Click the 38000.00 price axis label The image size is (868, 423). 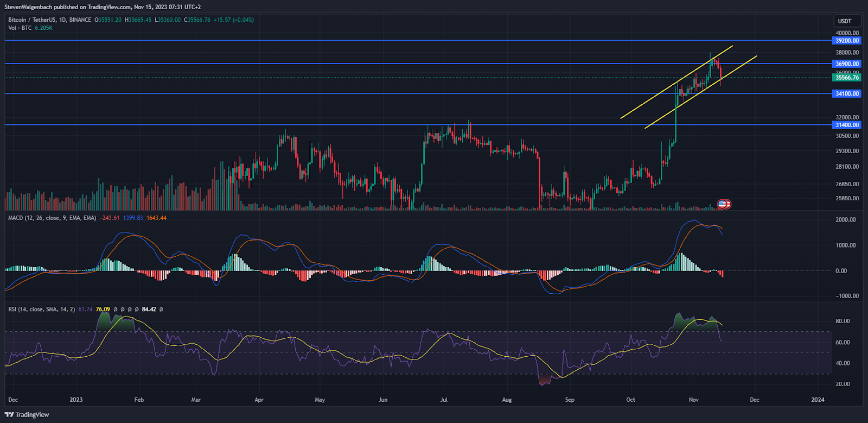847,53
